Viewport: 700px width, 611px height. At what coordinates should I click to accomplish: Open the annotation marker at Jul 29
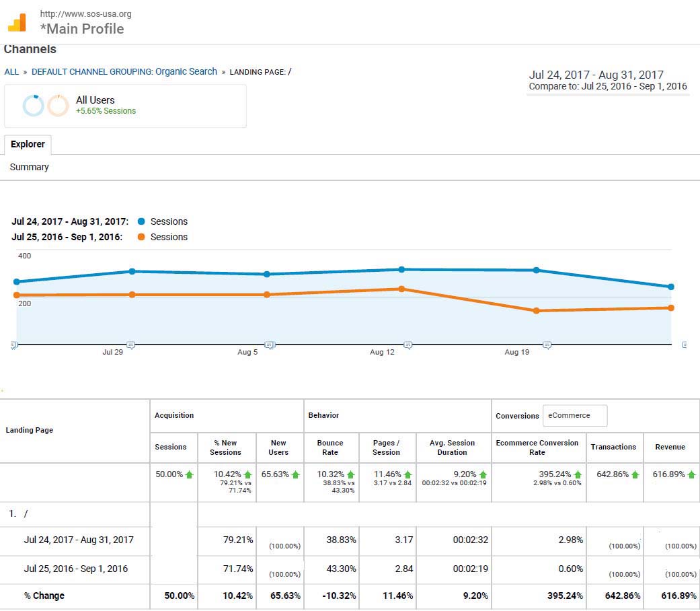pos(131,345)
